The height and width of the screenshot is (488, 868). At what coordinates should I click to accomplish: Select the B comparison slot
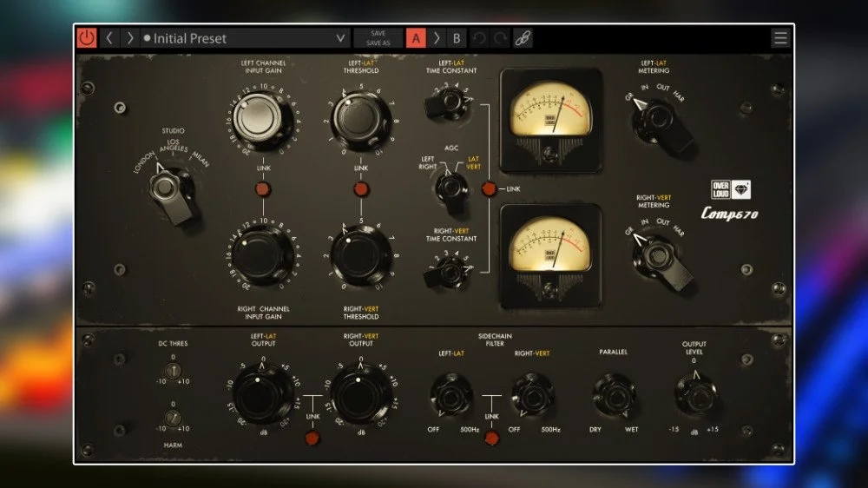457,38
